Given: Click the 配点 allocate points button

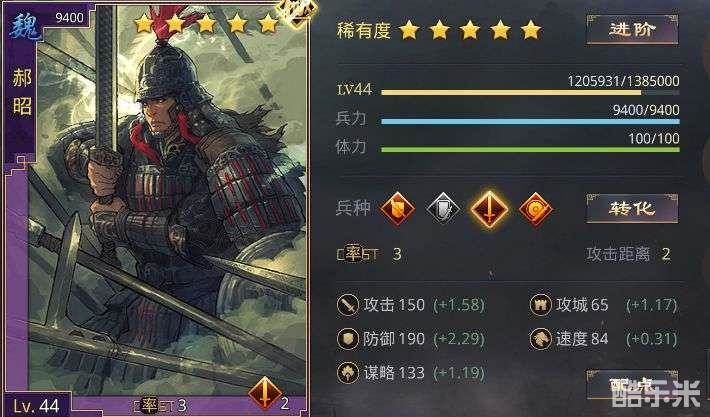Looking at the screenshot, I should pos(632,385).
